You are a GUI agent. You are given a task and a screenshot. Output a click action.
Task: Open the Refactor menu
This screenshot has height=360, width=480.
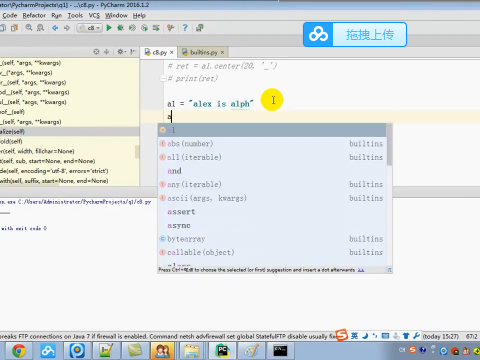(x=34, y=15)
